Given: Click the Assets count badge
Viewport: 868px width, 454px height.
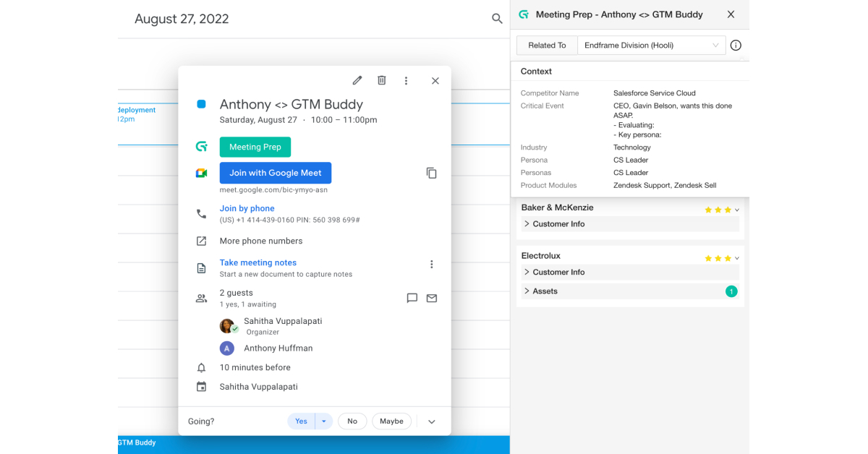Looking at the screenshot, I should (x=731, y=291).
